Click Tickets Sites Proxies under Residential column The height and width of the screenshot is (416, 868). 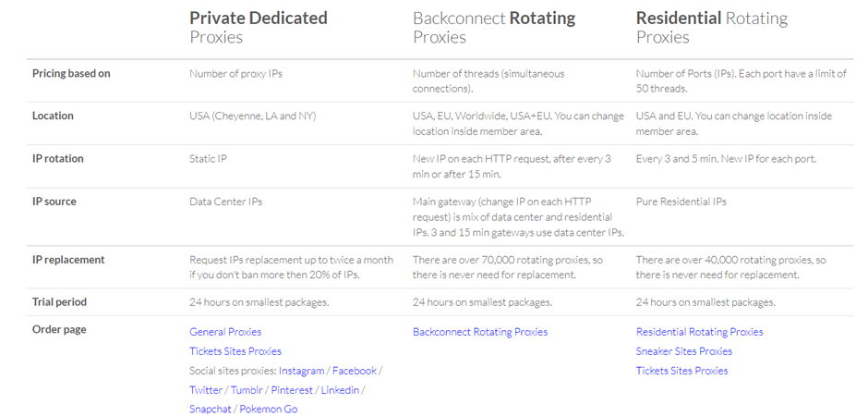point(682,371)
